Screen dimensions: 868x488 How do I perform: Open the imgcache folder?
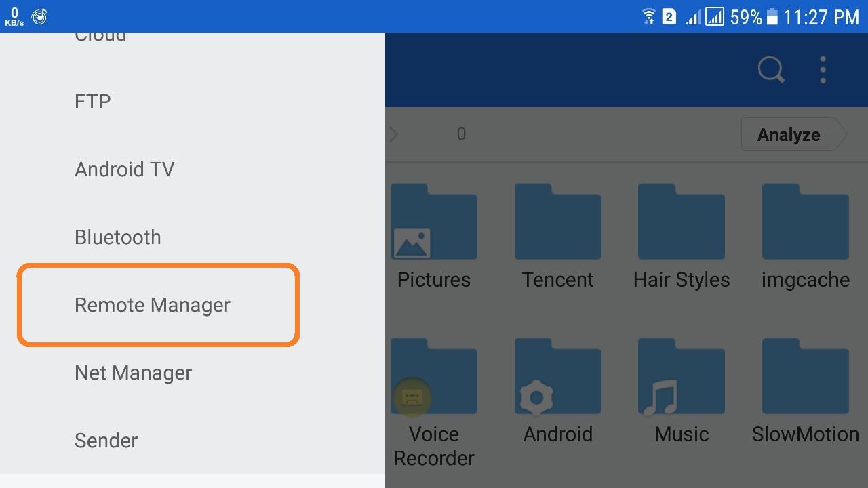805,222
